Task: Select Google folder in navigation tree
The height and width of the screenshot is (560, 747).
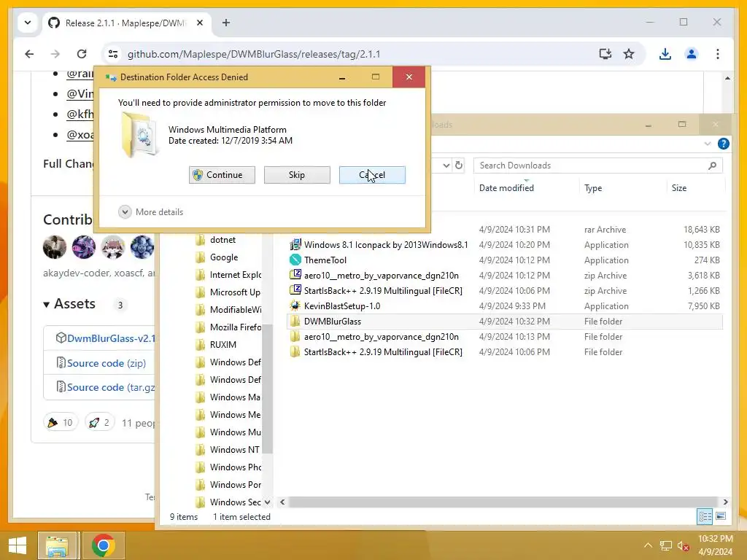Action: pos(223,257)
